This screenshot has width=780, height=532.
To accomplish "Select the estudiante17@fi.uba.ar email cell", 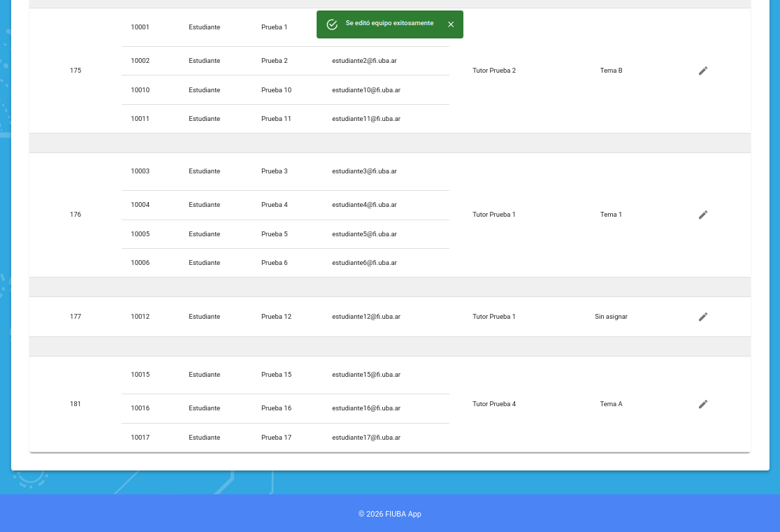I will 366,438.
